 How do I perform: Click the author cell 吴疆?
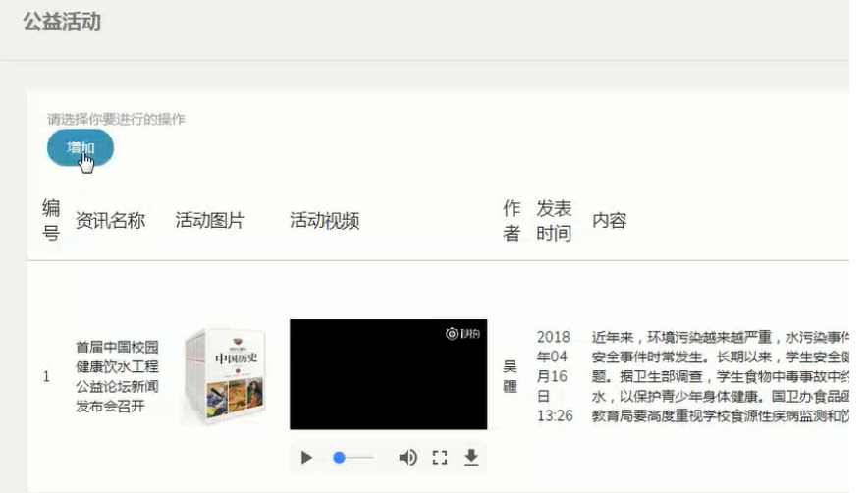(510, 377)
